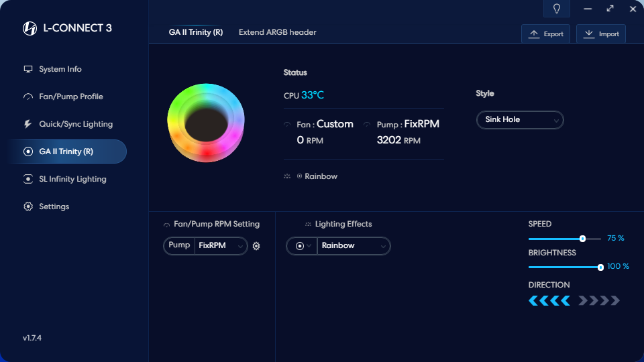This screenshot has height=362, width=644.
Task: Select the Rainbow radio indicator under Status
Action: [299, 176]
